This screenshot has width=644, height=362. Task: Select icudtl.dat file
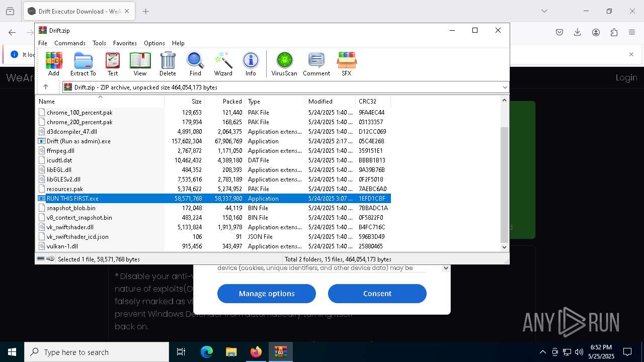point(214,160)
